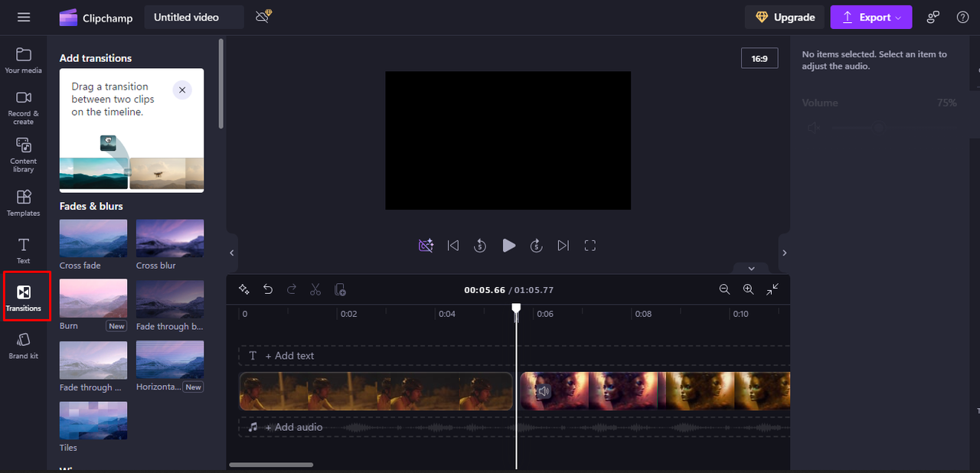Image resolution: width=980 pixels, height=473 pixels.
Task: Select the Cross fade transition thumbnail
Action: 93,238
